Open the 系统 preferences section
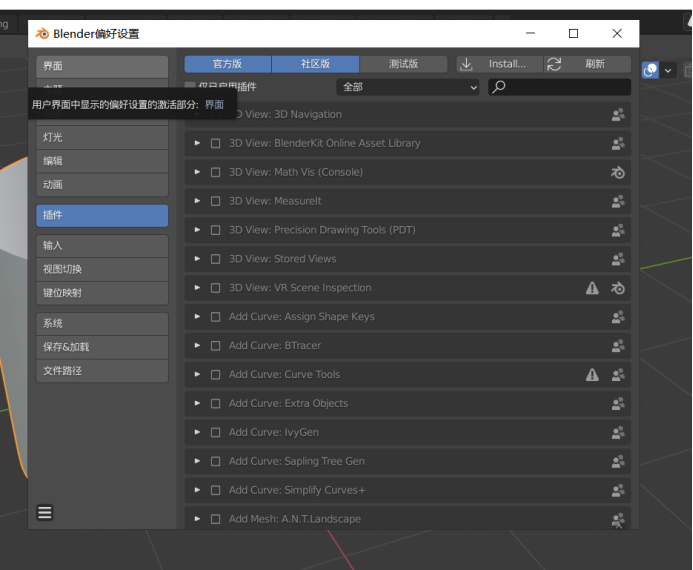The height and width of the screenshot is (570, 693). pos(102,324)
